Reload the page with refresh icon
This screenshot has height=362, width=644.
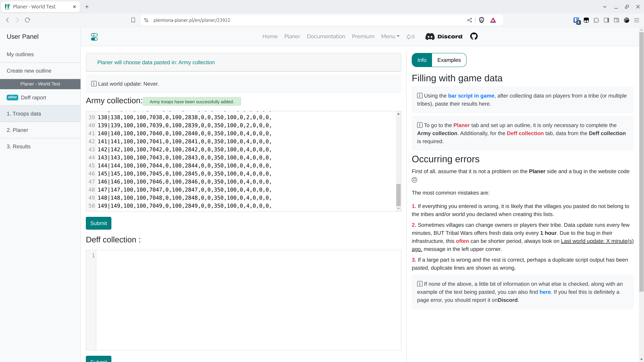coord(28,20)
